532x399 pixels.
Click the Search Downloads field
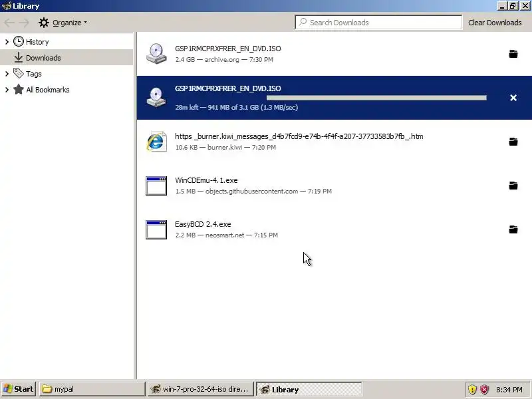pos(378,23)
